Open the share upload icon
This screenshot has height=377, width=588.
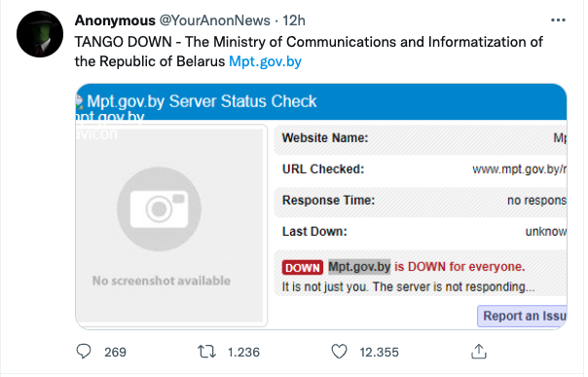tap(479, 352)
